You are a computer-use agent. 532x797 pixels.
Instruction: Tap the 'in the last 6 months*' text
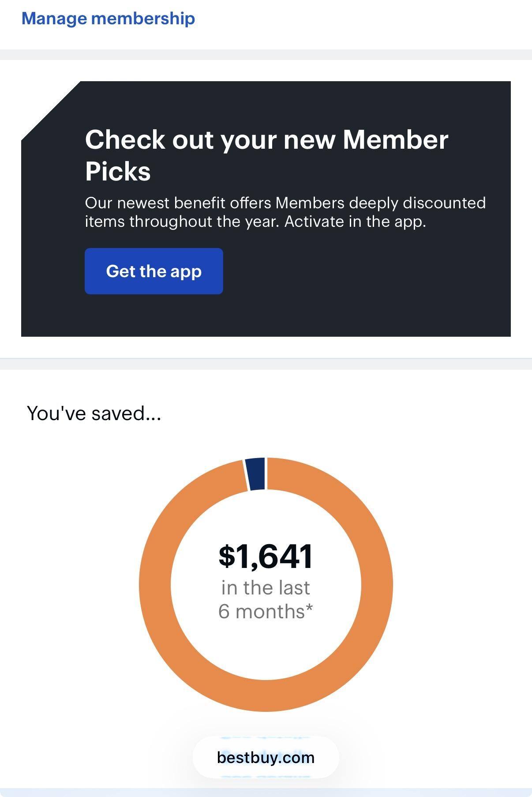click(266, 599)
